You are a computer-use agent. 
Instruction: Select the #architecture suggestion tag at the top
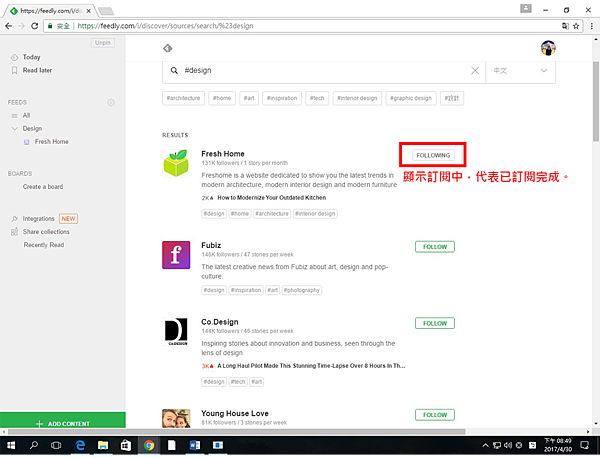point(183,98)
